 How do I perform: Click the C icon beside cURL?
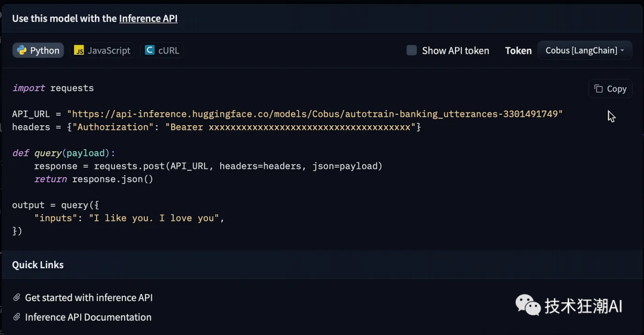click(x=150, y=50)
